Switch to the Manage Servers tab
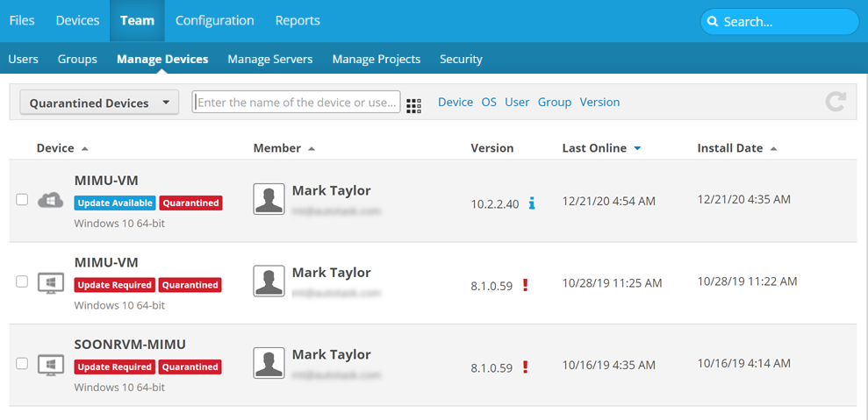 click(269, 59)
